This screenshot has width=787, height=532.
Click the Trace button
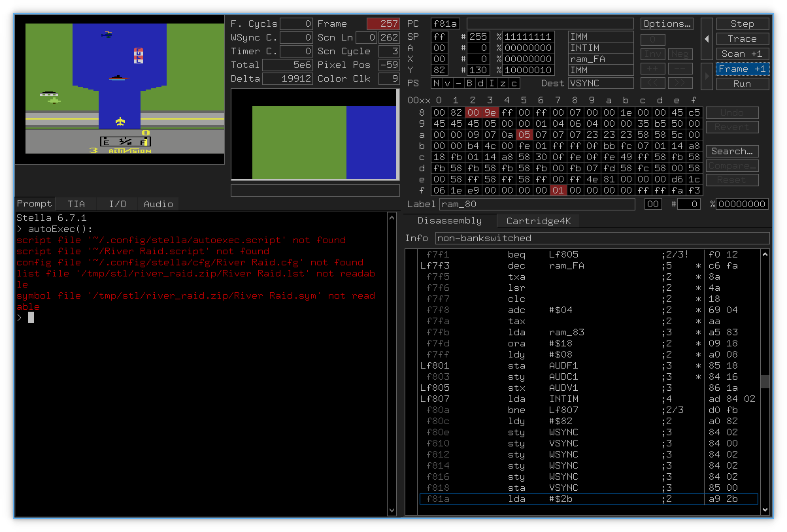[742, 39]
